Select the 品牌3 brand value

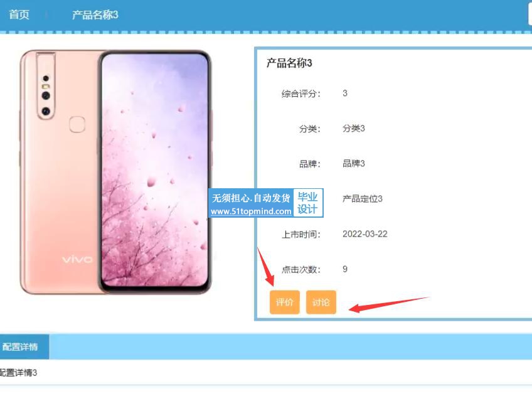tap(354, 164)
